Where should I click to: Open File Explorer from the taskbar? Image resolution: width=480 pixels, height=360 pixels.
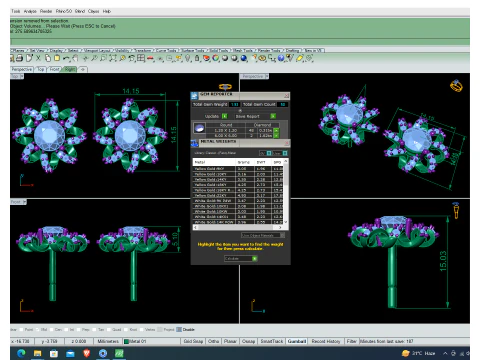pos(37,353)
